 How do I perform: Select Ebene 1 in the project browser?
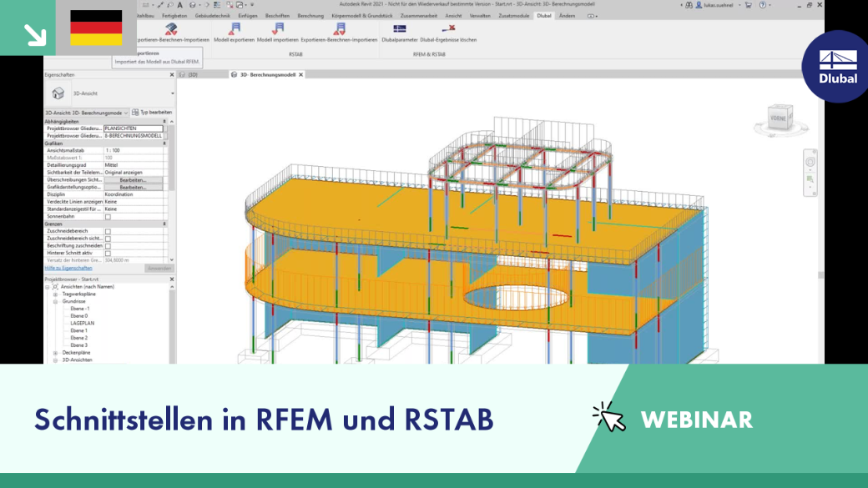(78, 331)
